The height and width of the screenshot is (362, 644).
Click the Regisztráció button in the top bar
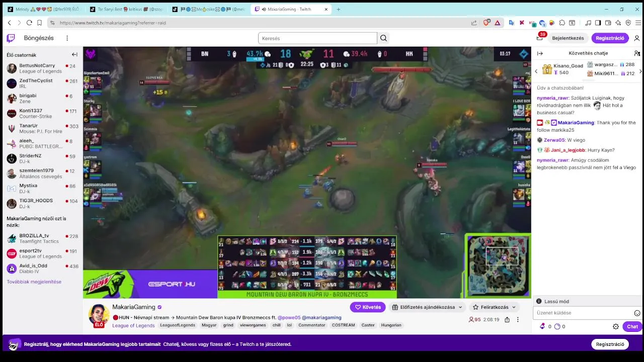tap(610, 38)
